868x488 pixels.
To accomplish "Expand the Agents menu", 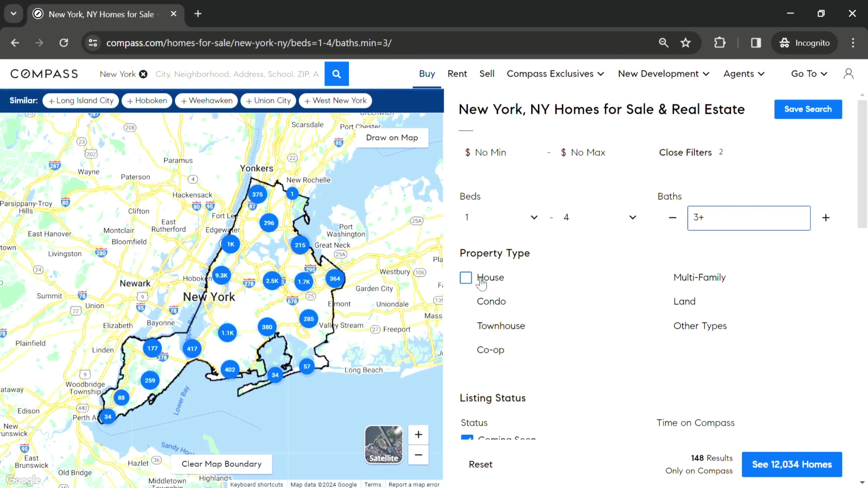I will point(744,74).
